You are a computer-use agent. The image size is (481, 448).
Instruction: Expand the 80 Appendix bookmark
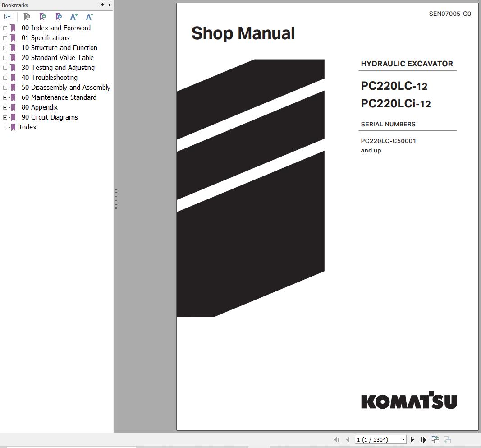click(x=5, y=107)
